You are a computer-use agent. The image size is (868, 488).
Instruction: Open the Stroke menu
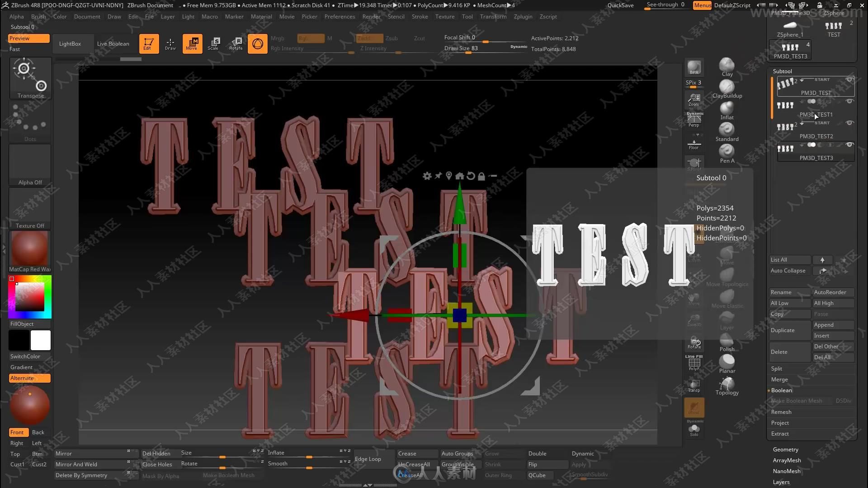[x=420, y=17]
